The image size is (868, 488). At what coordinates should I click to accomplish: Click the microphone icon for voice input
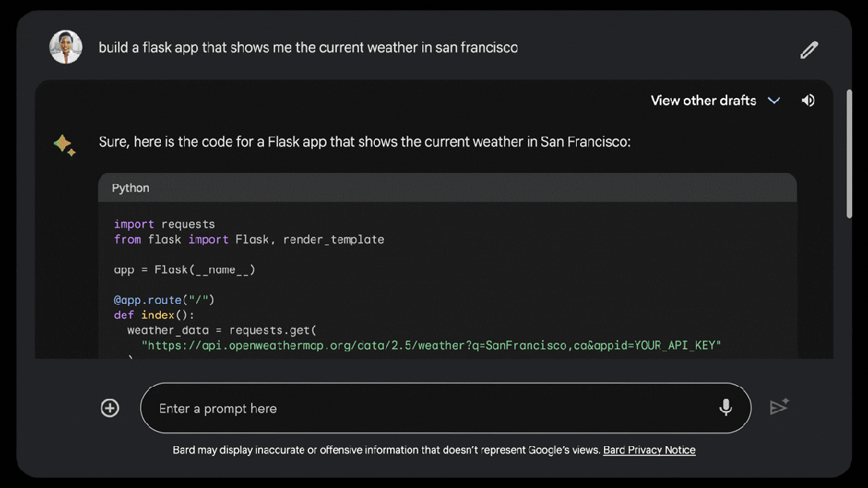click(726, 408)
